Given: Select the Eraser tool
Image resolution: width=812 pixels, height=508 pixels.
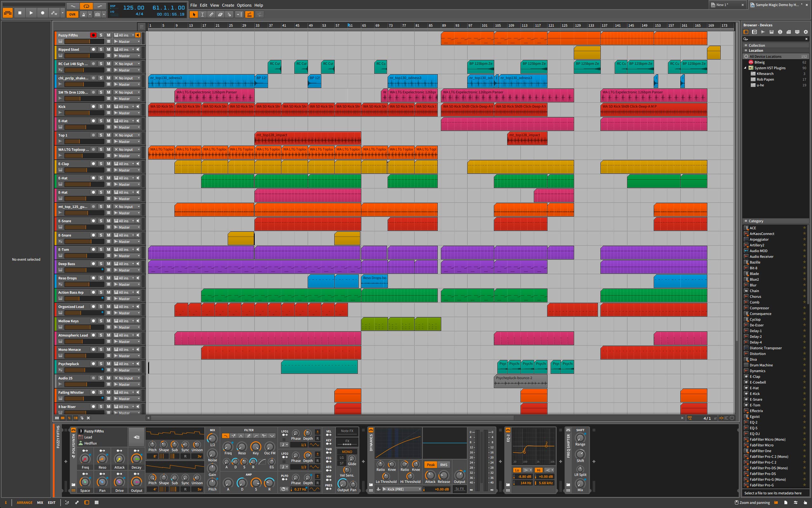Looking at the screenshot, I should [x=220, y=15].
